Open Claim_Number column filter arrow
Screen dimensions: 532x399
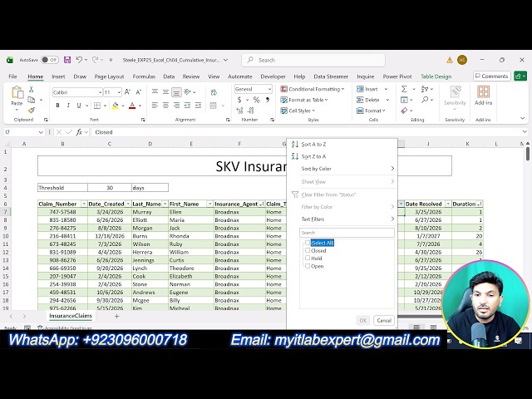pyautogui.click(x=84, y=204)
